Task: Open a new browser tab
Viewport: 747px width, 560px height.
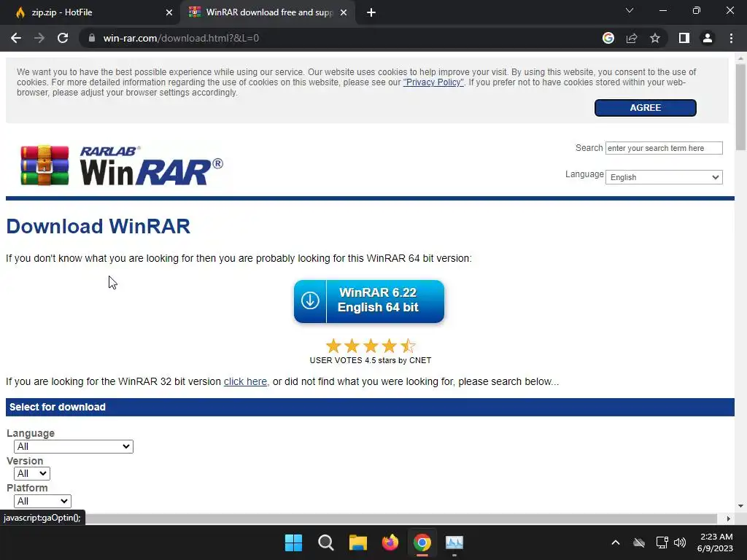Action: pyautogui.click(x=371, y=13)
